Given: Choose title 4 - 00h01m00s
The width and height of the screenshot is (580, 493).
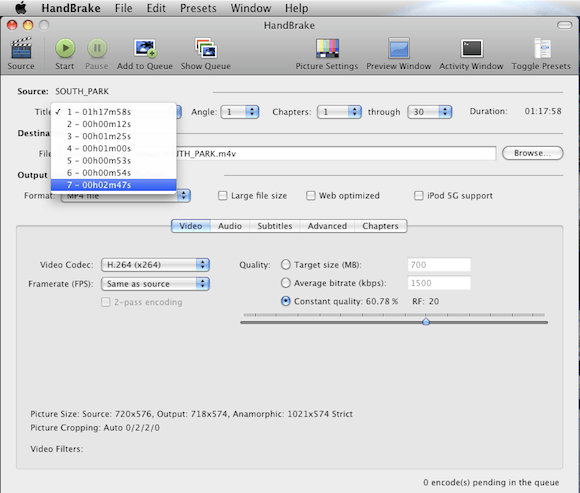Looking at the screenshot, I should click(x=114, y=148).
